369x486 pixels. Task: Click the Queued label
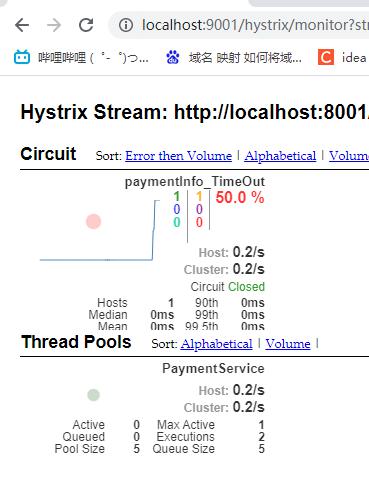click(x=84, y=437)
